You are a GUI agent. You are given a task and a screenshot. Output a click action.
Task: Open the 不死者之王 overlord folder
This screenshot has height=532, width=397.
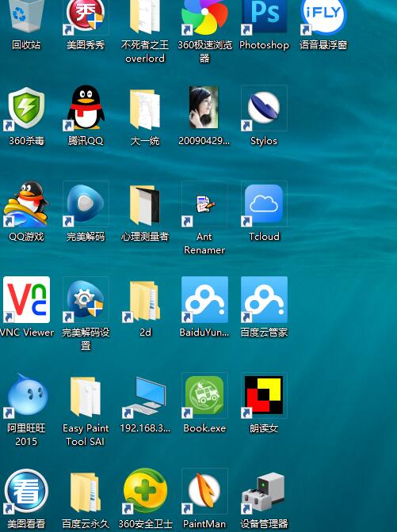click(145, 17)
